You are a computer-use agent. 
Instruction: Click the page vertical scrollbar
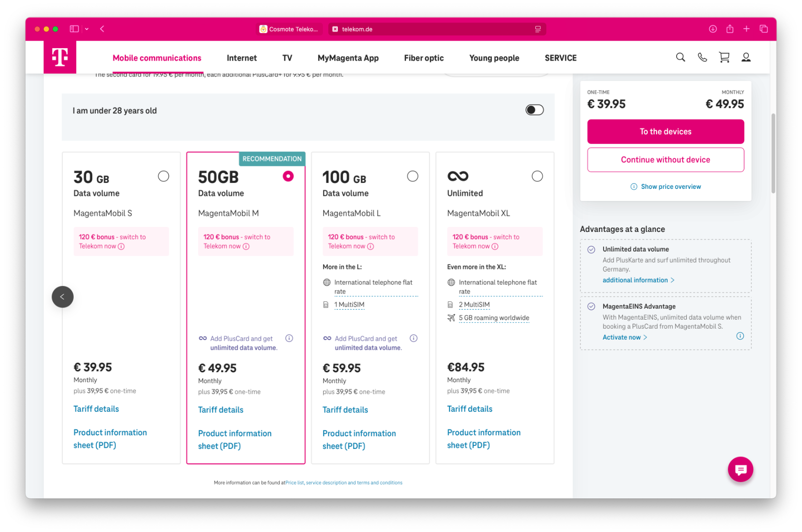(773, 153)
